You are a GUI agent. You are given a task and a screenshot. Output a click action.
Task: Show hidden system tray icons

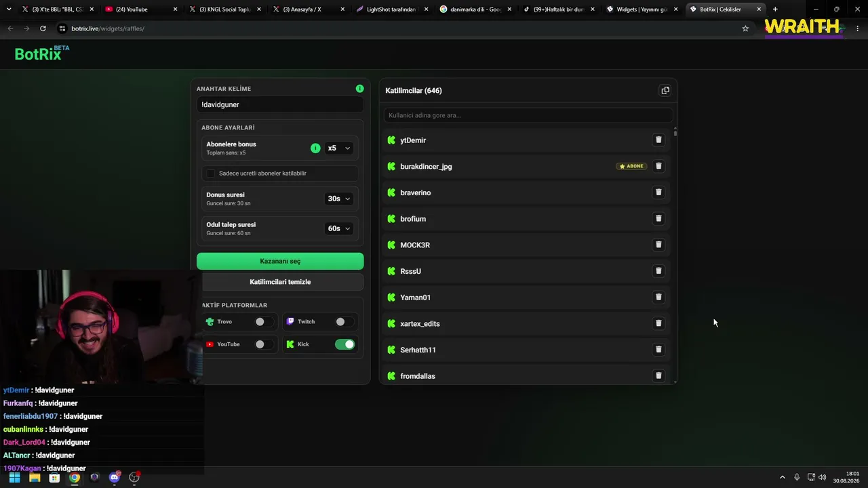[x=782, y=477]
